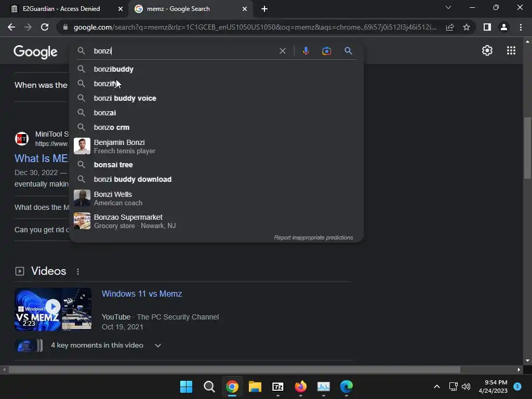Go to the Google homepage logo
This screenshot has height=399, width=532.
coord(35,51)
